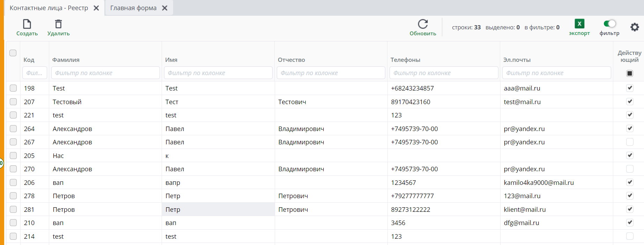Close the Контактные лица - Реестр tab
644x245 pixels.
click(x=96, y=8)
